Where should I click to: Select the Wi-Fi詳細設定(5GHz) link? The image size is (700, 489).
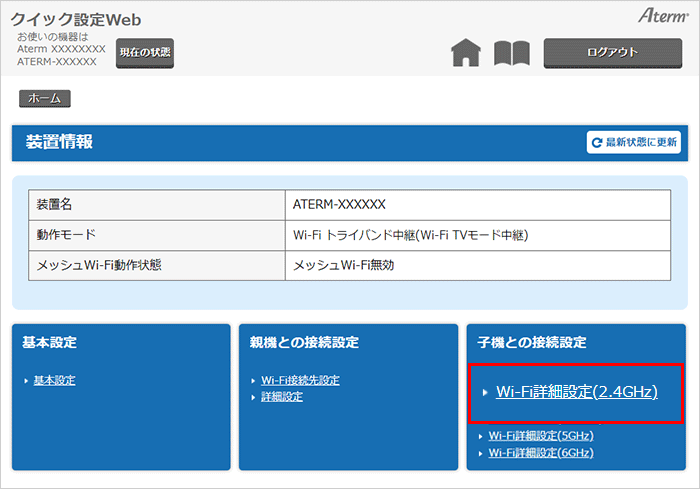pos(541,436)
